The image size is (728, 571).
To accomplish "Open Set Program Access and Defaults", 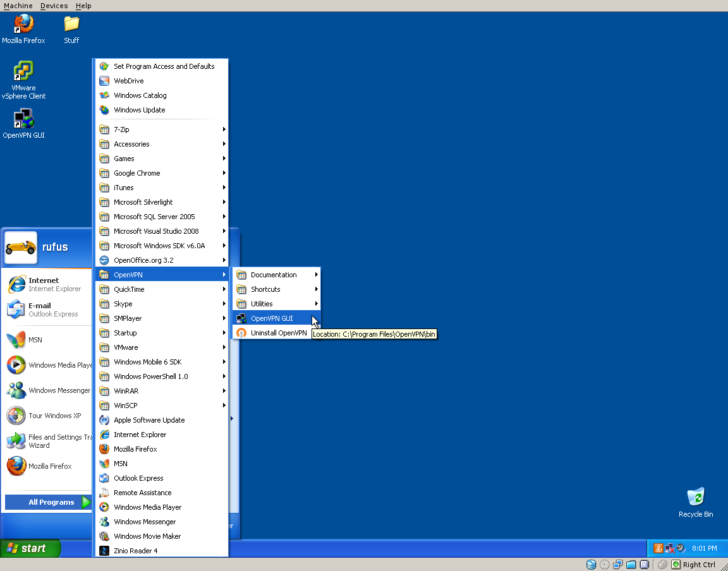I will (162, 66).
